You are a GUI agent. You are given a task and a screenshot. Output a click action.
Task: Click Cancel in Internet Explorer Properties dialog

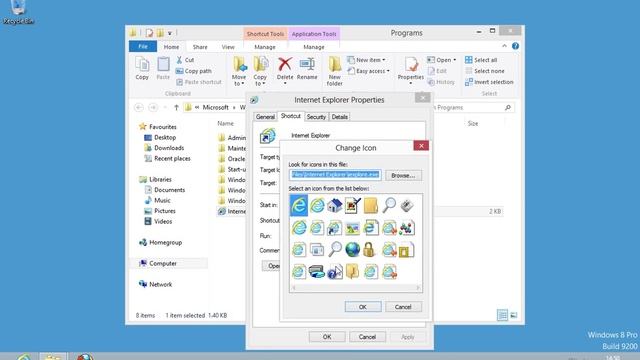coord(367,337)
